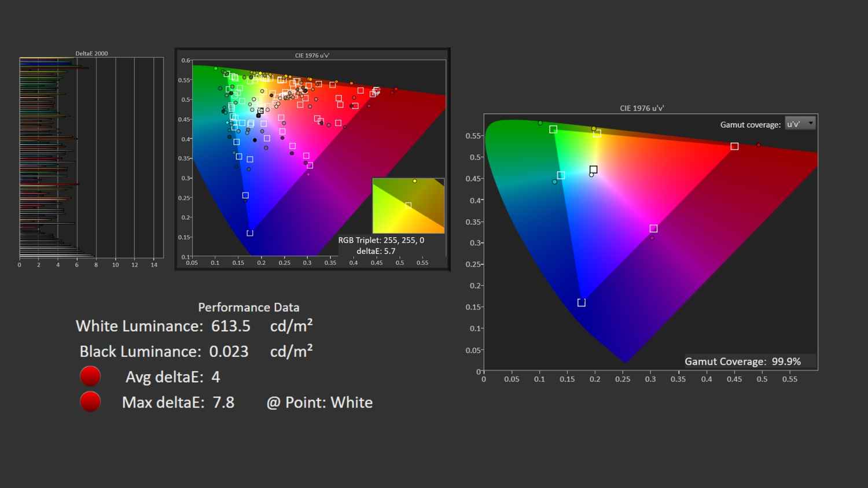Select the green primary target square in gamut chart
This screenshot has width=868, height=488.
coord(553,130)
